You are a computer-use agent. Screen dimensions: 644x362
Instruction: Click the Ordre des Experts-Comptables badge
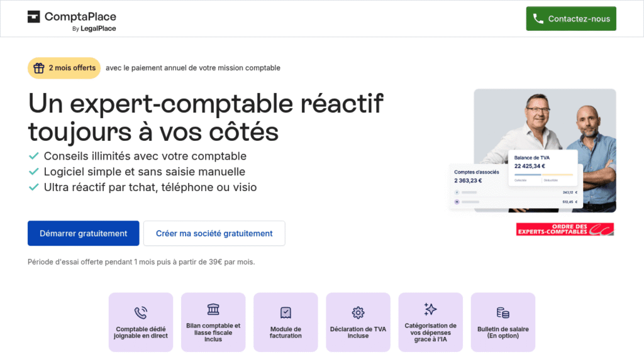pos(565,229)
